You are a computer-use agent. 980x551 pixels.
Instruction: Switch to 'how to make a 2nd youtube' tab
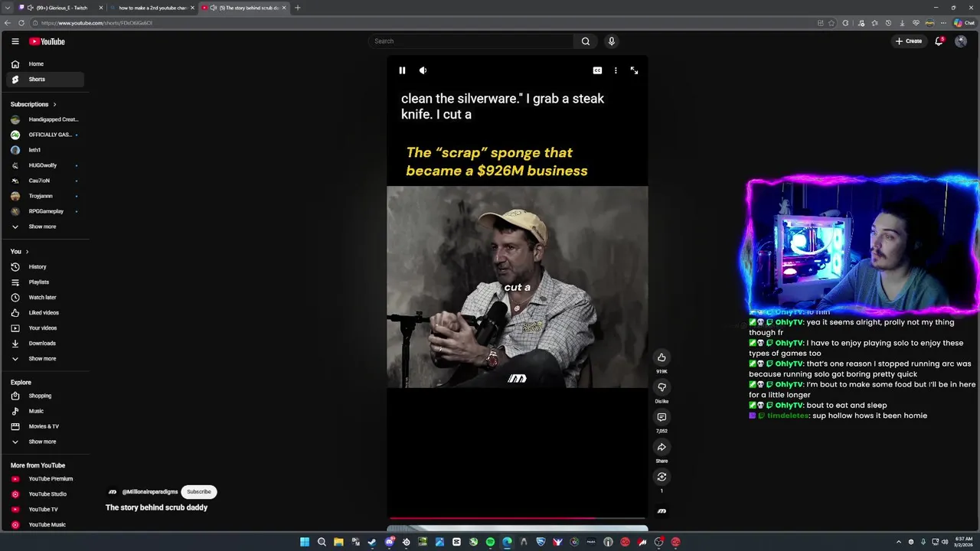(x=152, y=8)
